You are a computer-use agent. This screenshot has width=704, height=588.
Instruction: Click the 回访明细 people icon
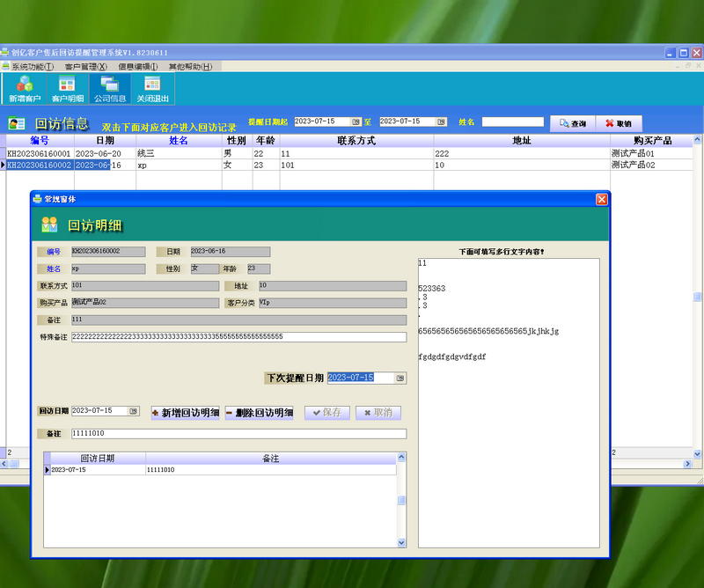[x=49, y=224]
